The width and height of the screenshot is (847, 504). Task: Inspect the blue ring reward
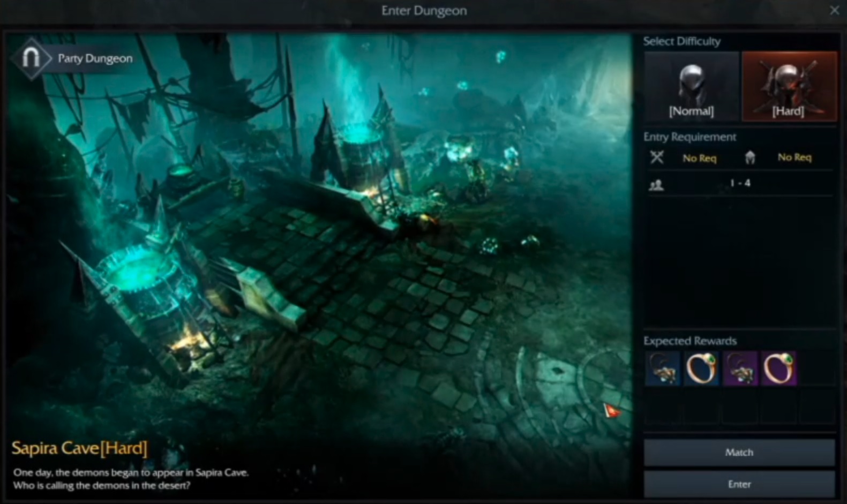[701, 368]
